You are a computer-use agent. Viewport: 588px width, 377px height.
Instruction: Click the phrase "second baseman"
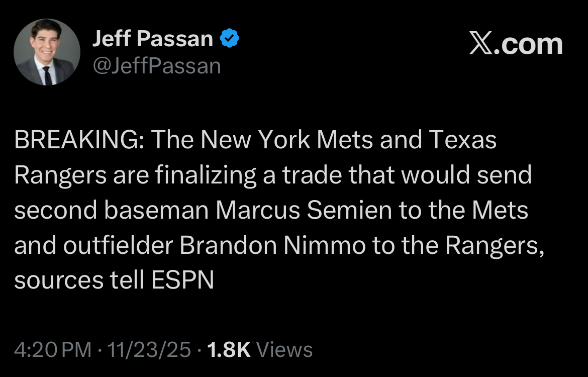click(x=111, y=211)
